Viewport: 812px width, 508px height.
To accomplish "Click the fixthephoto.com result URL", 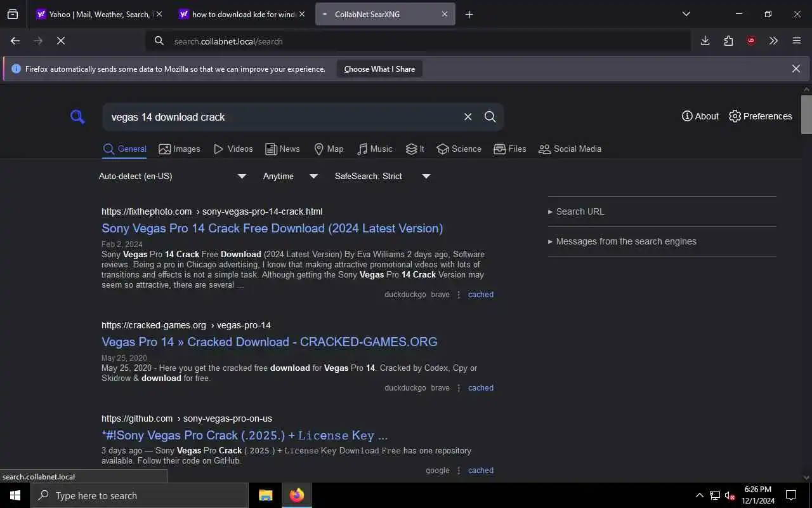I will click(212, 211).
